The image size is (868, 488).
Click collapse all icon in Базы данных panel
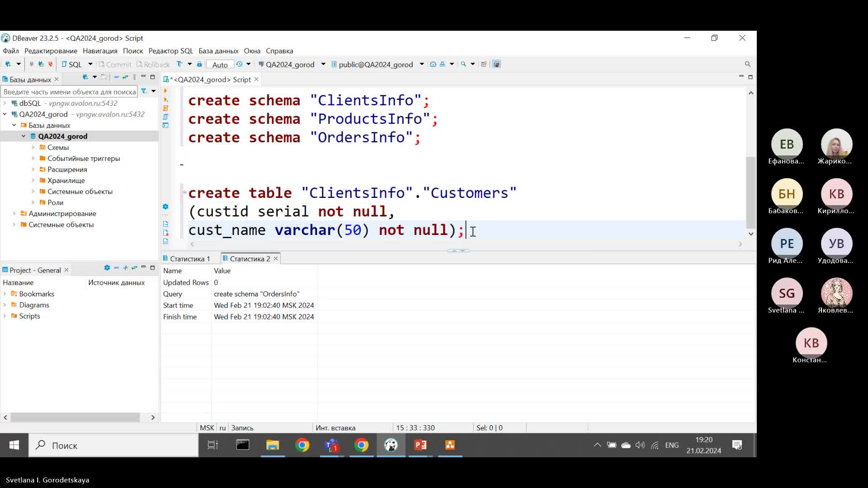click(x=117, y=77)
